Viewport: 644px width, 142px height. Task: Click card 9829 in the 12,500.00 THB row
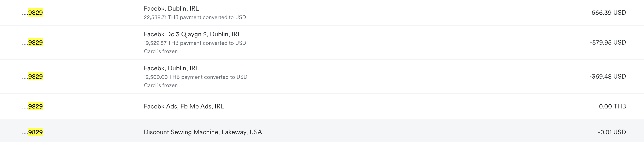(x=33, y=76)
